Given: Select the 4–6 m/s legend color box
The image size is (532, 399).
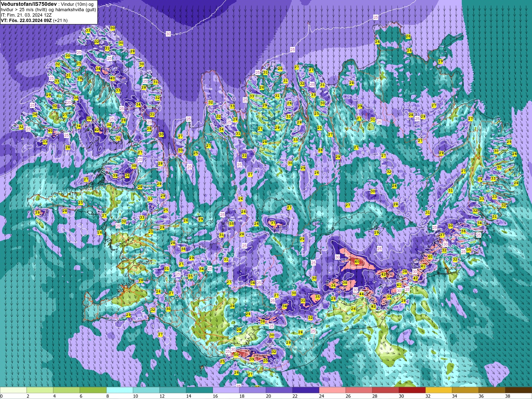Looking at the screenshot, I should (x=66, y=390).
